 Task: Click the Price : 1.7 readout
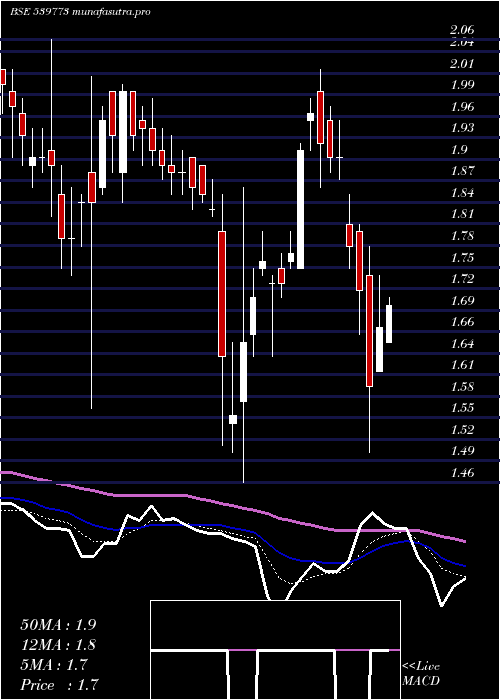[59, 685]
